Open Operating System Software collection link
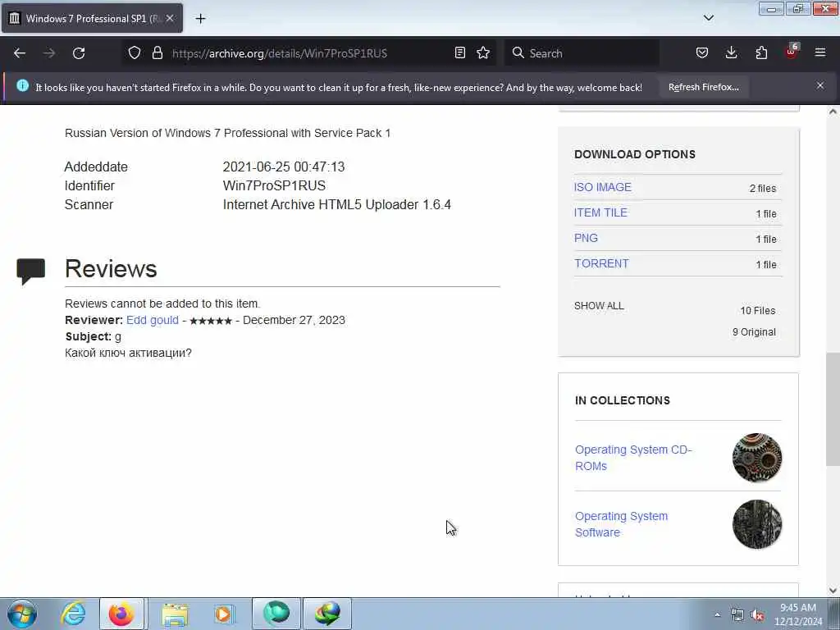This screenshot has height=630, width=840. (x=622, y=524)
